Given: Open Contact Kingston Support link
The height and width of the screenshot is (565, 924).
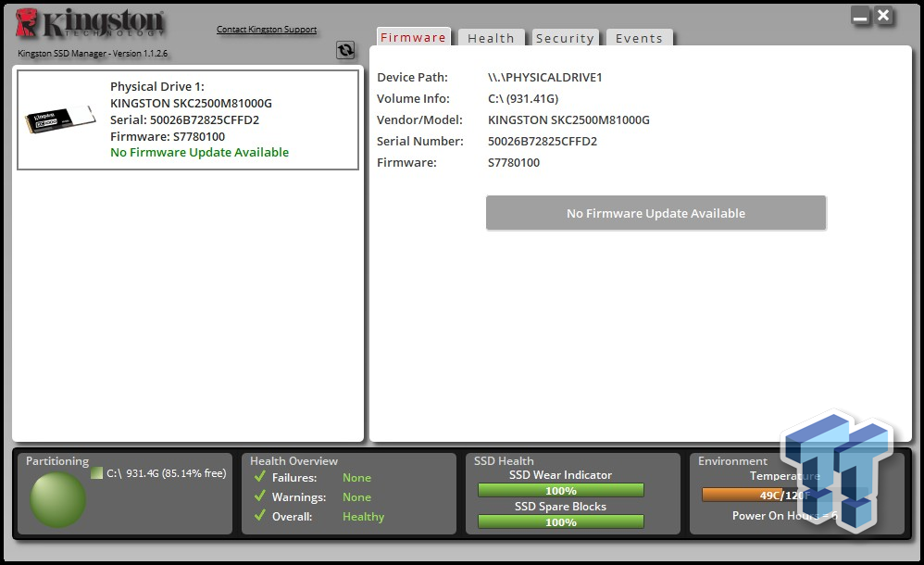Looking at the screenshot, I should (267, 29).
